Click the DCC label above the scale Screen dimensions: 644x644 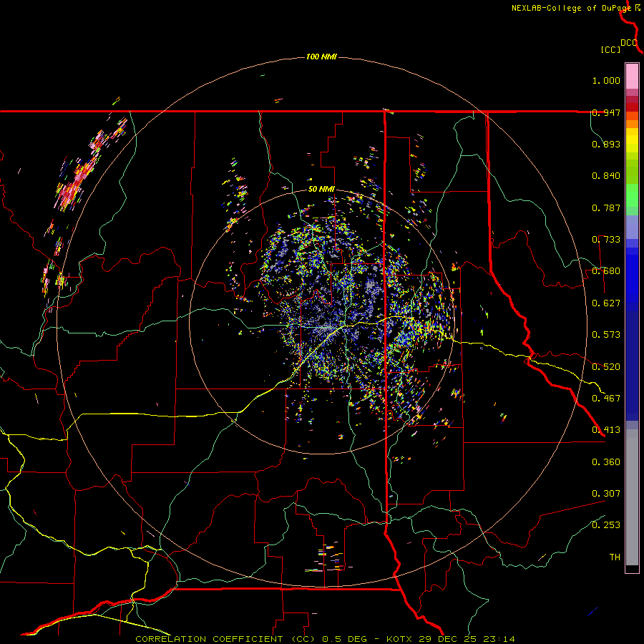coord(629,43)
